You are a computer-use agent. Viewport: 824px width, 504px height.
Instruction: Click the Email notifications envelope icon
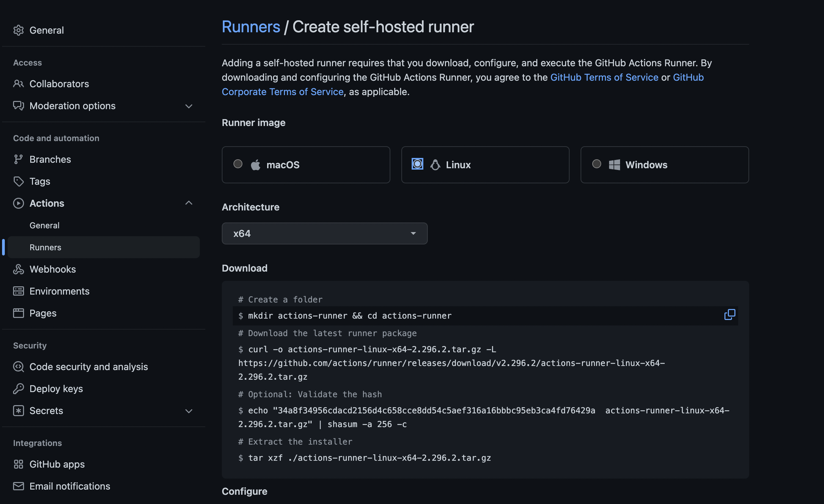point(19,486)
